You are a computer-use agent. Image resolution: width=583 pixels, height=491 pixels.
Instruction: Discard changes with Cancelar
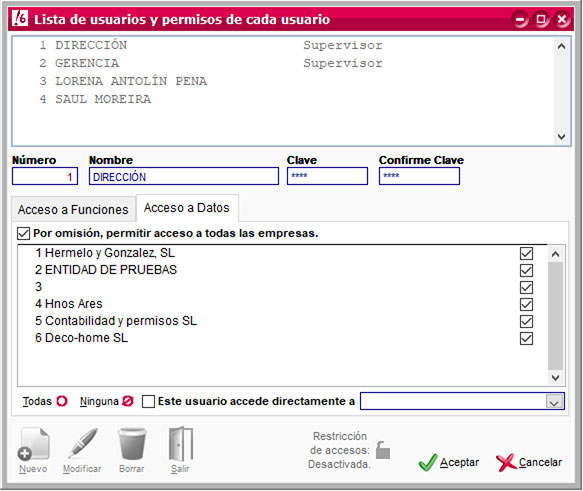pos(529,462)
